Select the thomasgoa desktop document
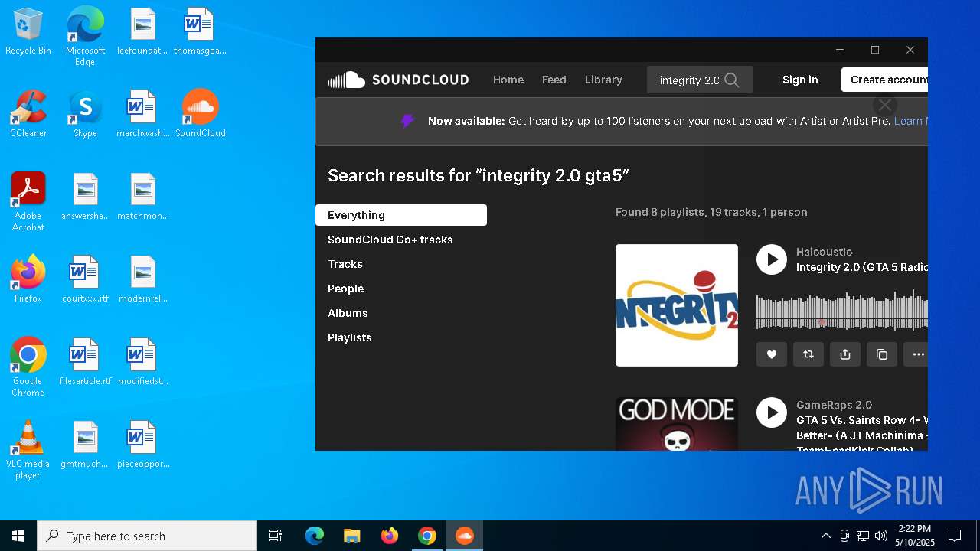The height and width of the screenshot is (551, 980). [x=200, y=32]
